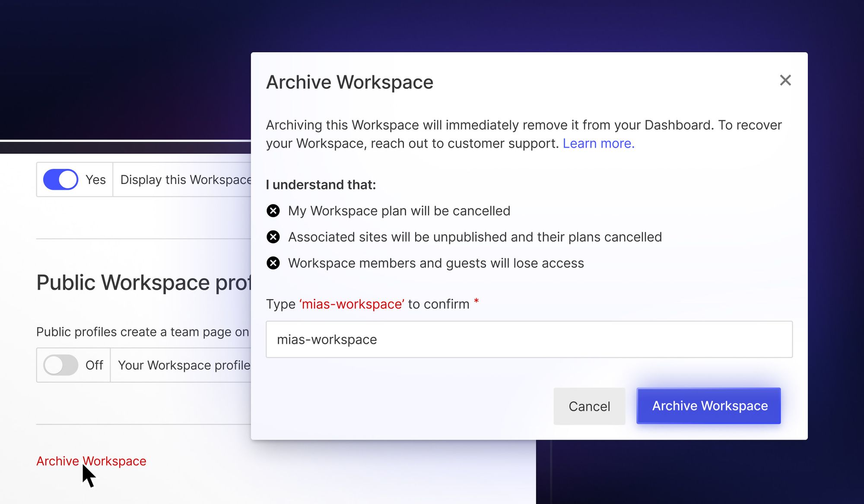Enable the 'Your Workspace profile' Off toggle
864x504 pixels.
[x=60, y=365]
